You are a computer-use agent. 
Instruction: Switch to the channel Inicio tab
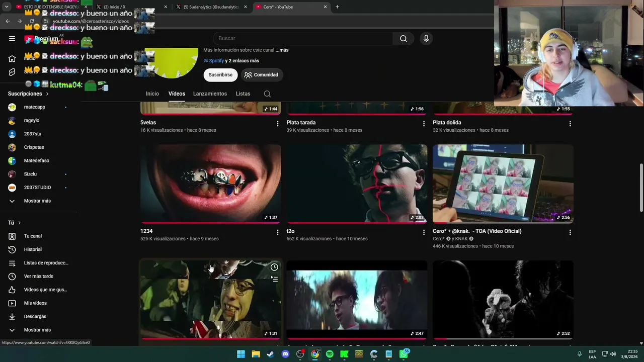[152, 94]
